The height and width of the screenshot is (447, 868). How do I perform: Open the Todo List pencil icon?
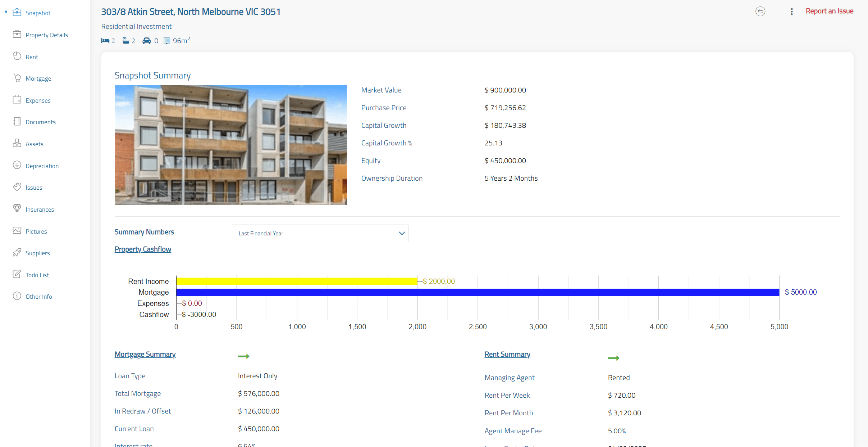tap(17, 274)
